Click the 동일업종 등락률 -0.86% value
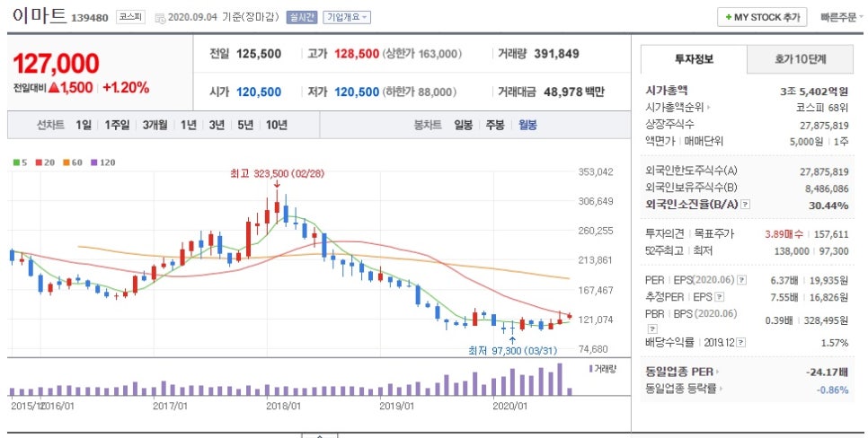The width and height of the screenshot is (868, 438). tap(832, 390)
